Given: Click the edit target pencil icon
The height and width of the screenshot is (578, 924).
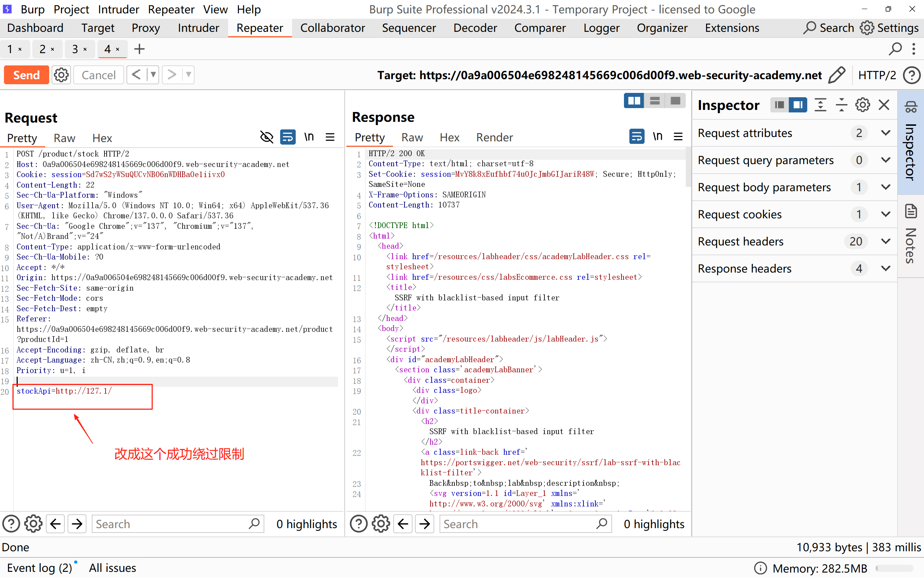Looking at the screenshot, I should click(837, 75).
